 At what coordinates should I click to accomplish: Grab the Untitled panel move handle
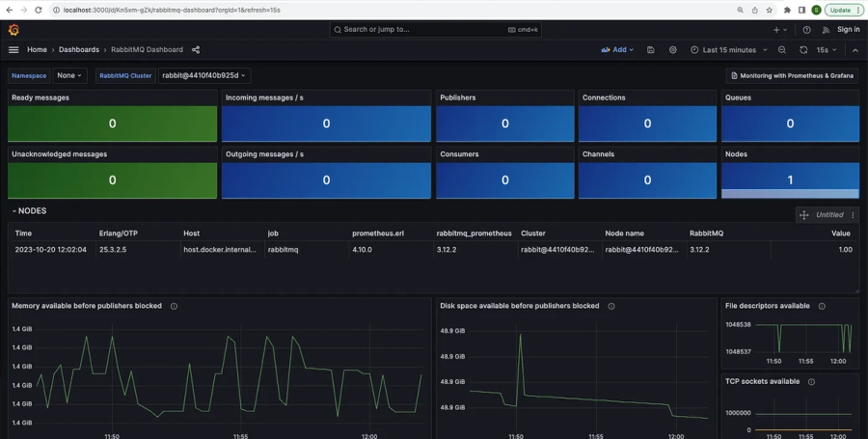pyautogui.click(x=803, y=215)
